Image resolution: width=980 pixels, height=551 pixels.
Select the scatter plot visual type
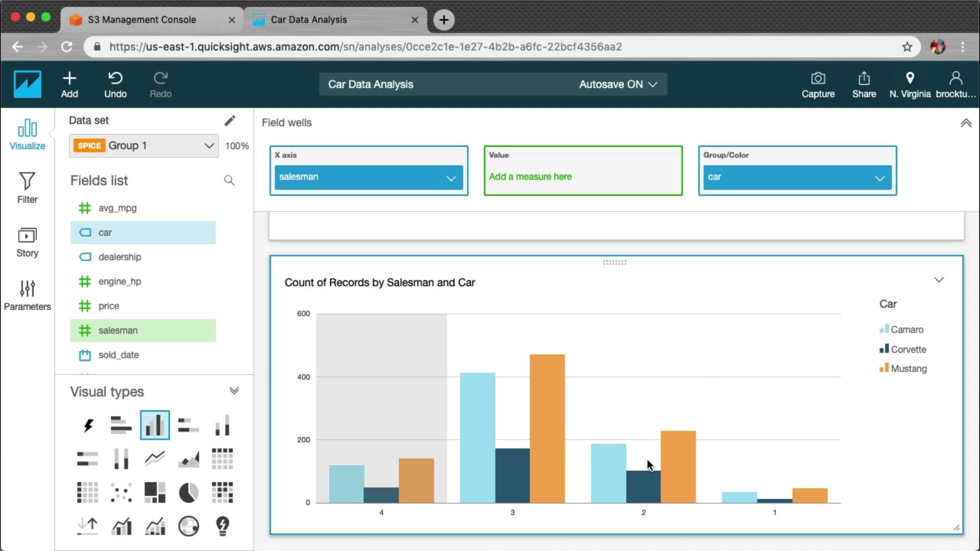pos(121,493)
